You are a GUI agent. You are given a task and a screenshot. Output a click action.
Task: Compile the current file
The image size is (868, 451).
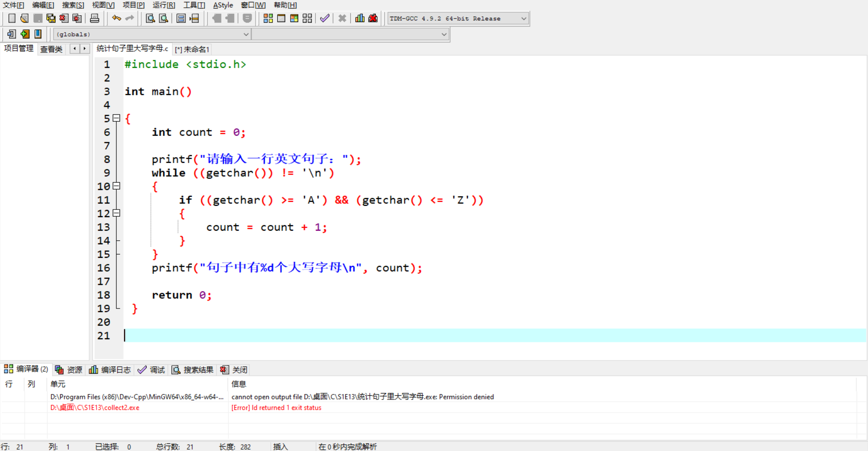[x=268, y=18]
